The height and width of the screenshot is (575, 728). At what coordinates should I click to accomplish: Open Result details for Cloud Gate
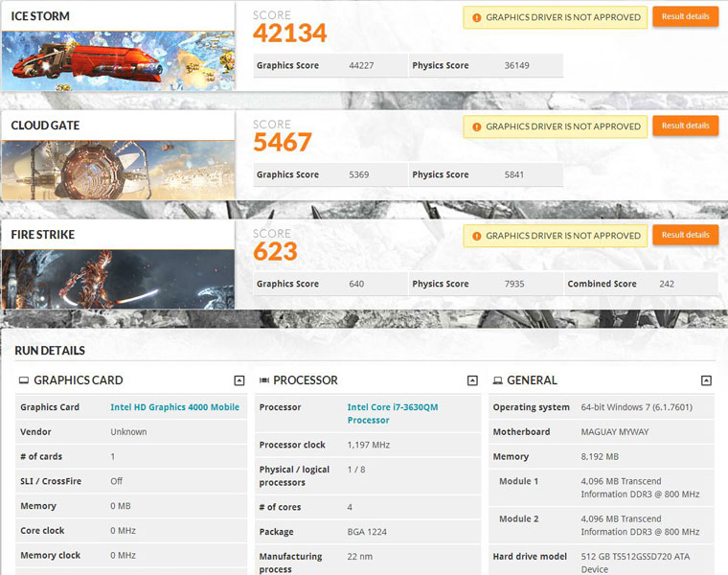pos(685,126)
